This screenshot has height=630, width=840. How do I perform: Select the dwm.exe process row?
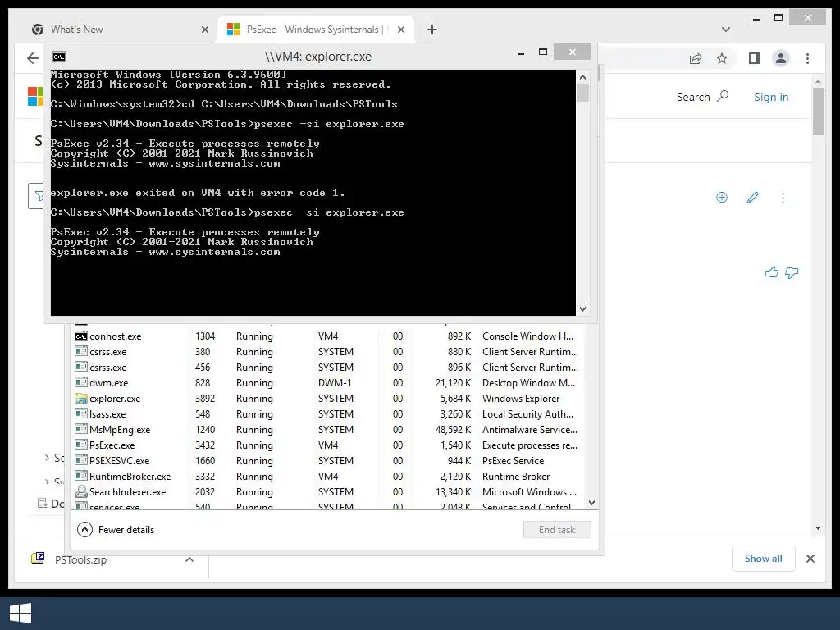coord(328,382)
